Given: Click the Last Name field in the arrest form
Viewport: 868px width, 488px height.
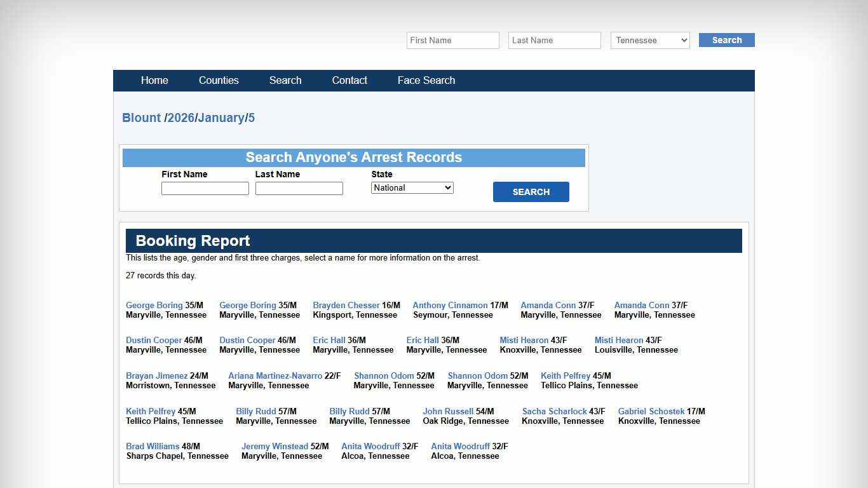Looking at the screenshot, I should [299, 188].
